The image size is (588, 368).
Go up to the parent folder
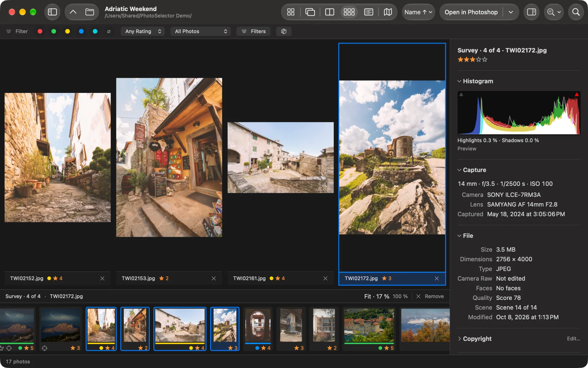(x=73, y=12)
